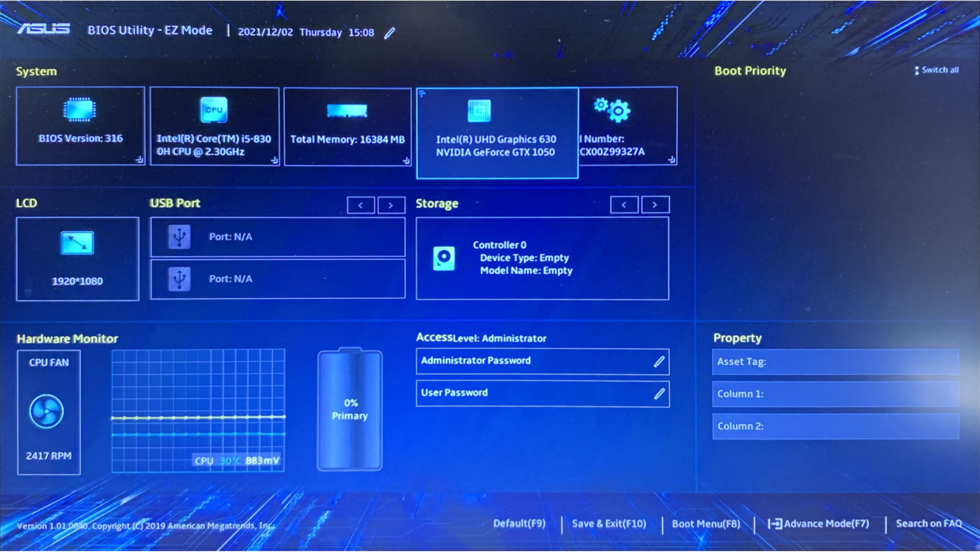Click the second Port: N/A row
The width and height of the screenshot is (980, 552).
278,279
